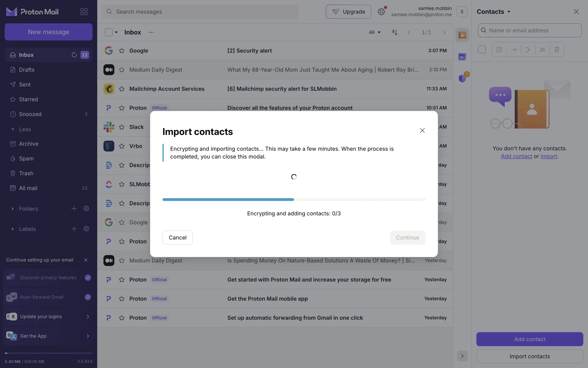Toggle the Discover privacy features checkmark
Screen dimensions: 588x368
[88, 278]
